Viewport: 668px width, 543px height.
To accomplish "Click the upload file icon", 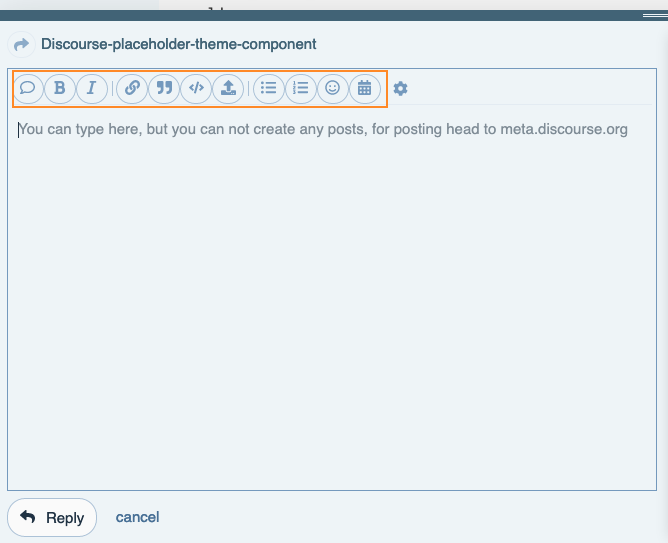I will (228, 88).
